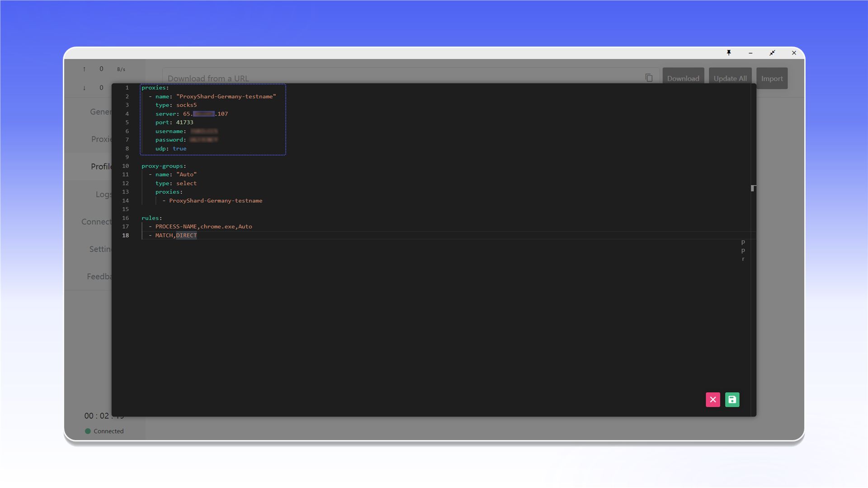Click the clipboard paste icon in the URL bar
Image resolution: width=868 pixels, height=488 pixels.
(x=649, y=78)
